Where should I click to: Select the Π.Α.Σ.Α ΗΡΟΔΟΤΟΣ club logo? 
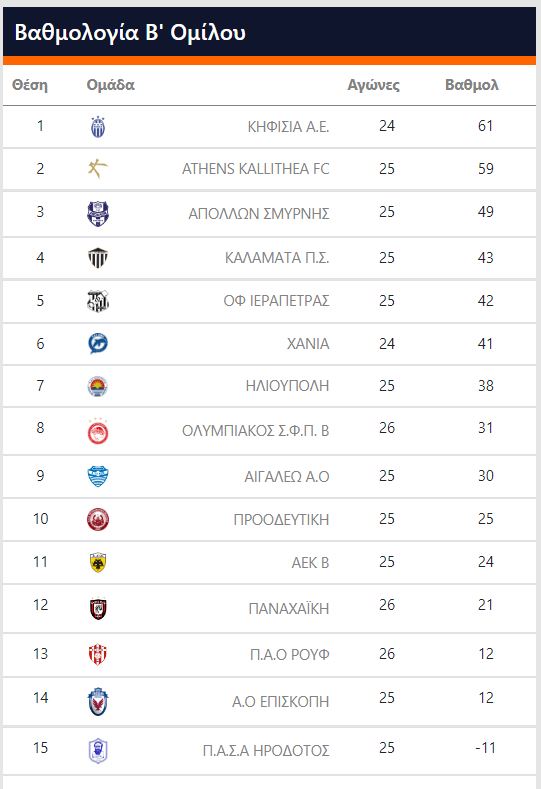[98, 751]
